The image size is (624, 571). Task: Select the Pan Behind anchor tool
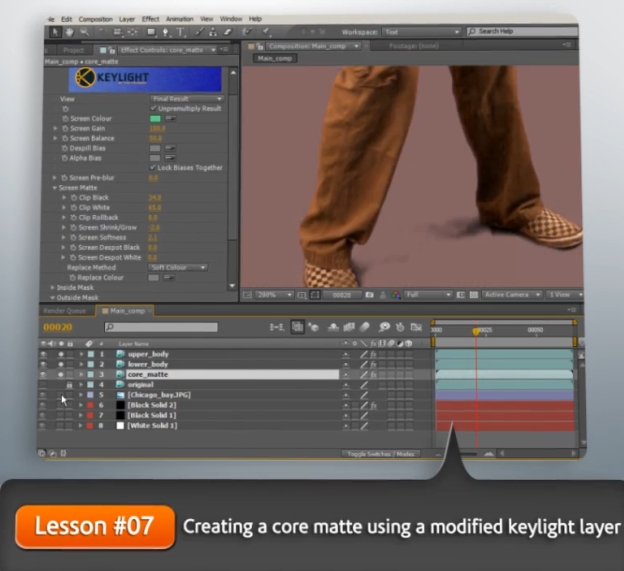[132, 32]
